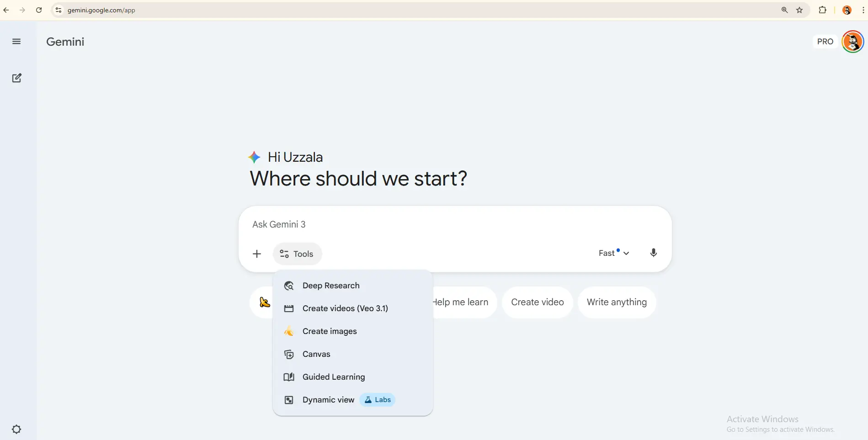The height and width of the screenshot is (440, 868).
Task: Click the plus icon to add files
Action: pyautogui.click(x=257, y=254)
